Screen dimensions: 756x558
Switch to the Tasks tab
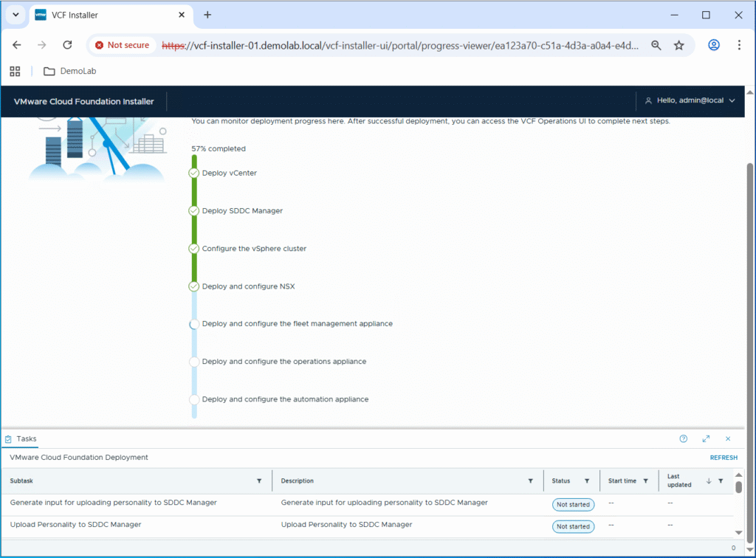21,439
